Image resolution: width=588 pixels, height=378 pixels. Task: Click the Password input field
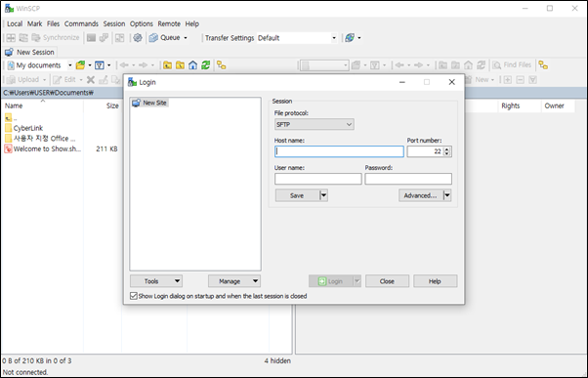coord(408,179)
